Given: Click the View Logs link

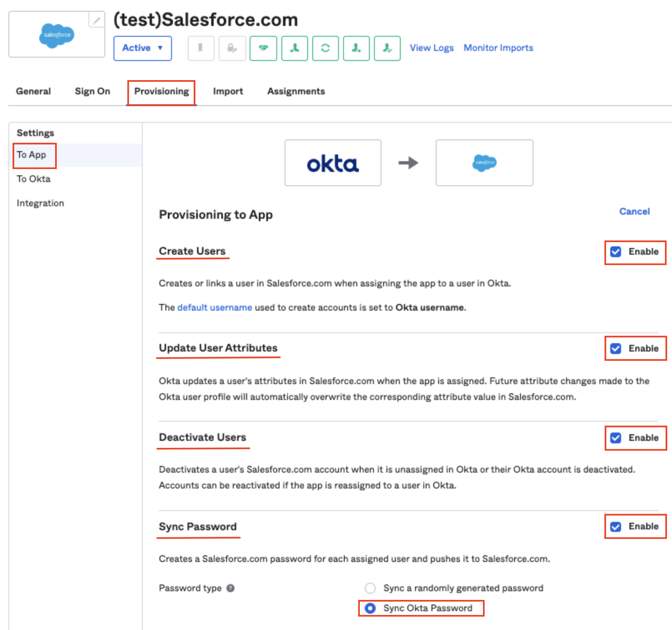Looking at the screenshot, I should (431, 48).
